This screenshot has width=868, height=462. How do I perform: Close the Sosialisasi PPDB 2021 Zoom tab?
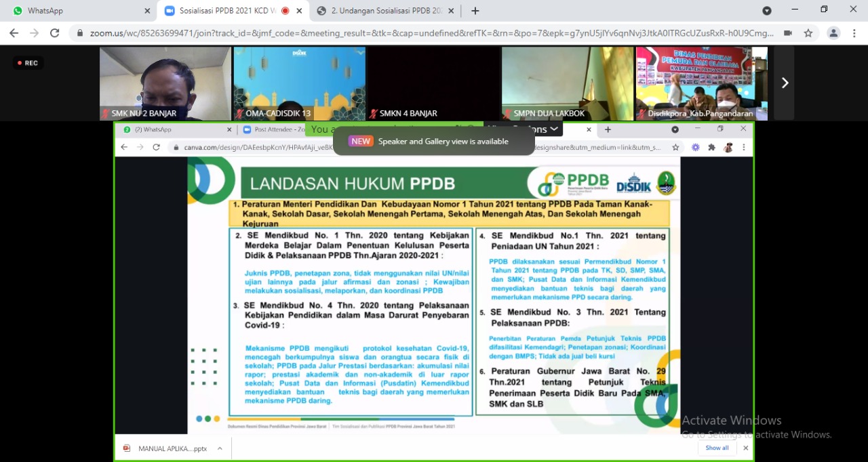[299, 11]
